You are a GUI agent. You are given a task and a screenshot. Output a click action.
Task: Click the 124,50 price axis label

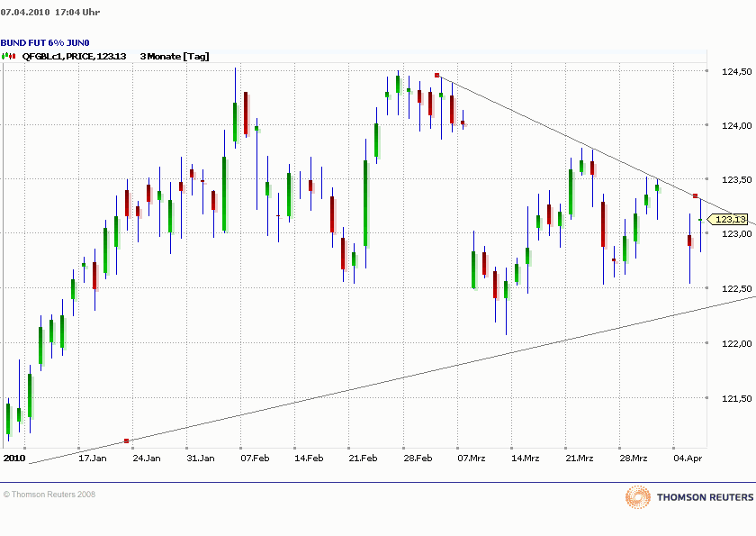click(x=737, y=71)
